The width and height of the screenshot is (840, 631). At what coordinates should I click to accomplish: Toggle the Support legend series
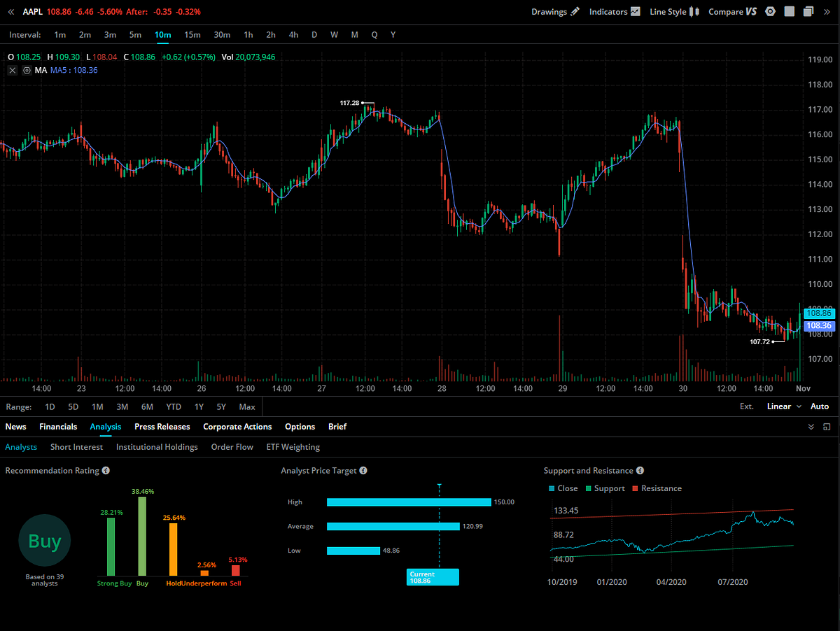(x=605, y=488)
